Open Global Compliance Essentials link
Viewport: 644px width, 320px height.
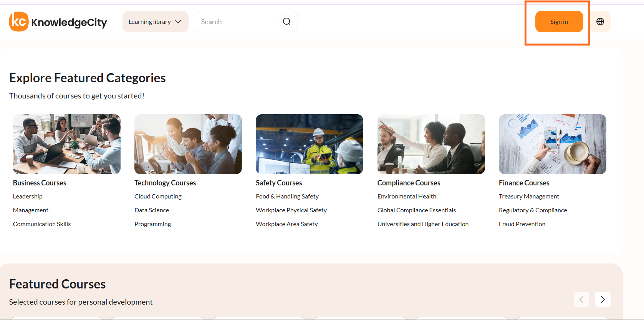tap(417, 210)
